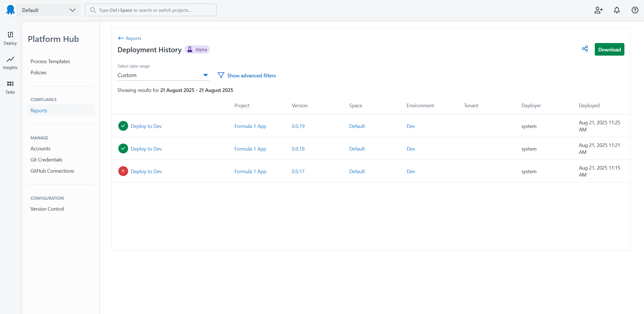Click the Octopus Deploy logo icon

(x=10, y=10)
